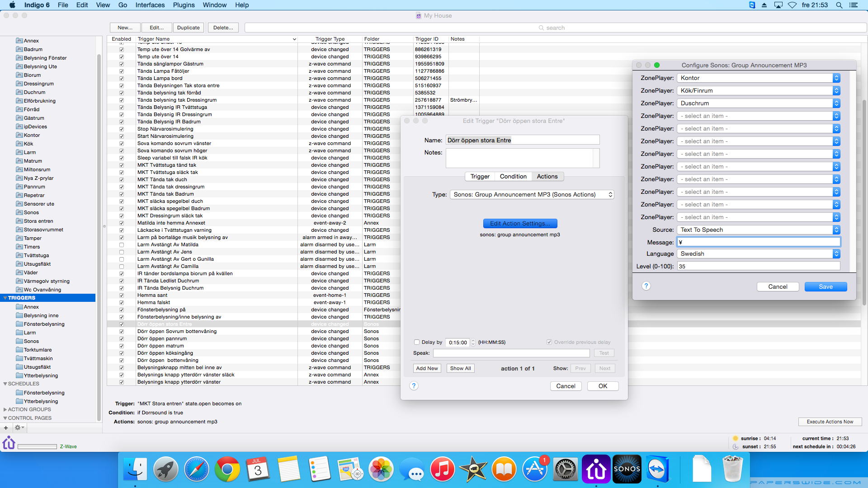This screenshot has width=868, height=488.
Task: Open the Interfaces menu
Action: tap(150, 5)
